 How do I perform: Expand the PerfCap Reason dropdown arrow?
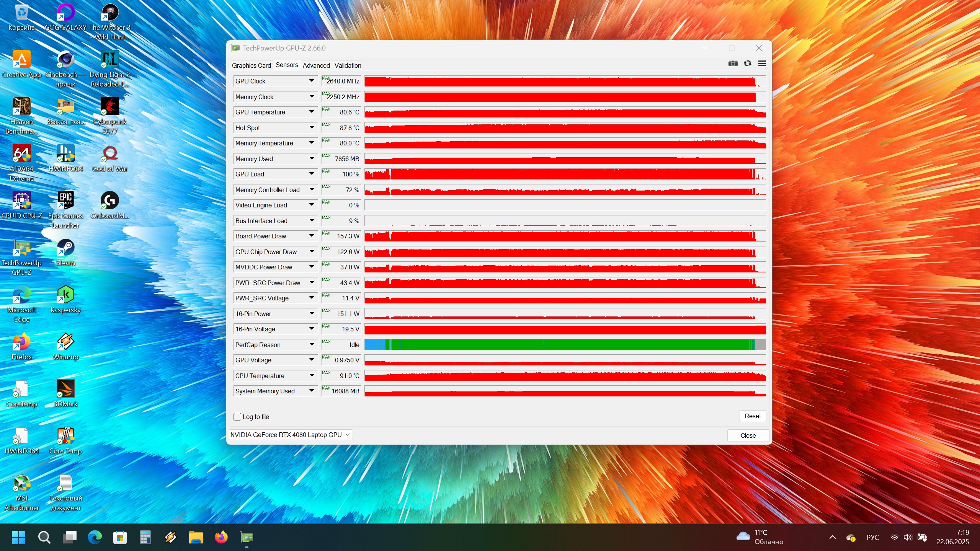click(x=312, y=345)
